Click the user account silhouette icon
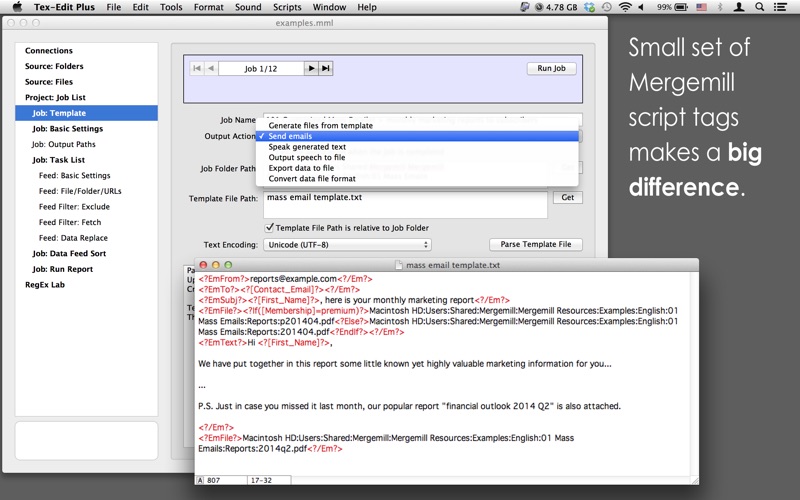Image resolution: width=800 pixels, height=500 pixels. click(739, 7)
